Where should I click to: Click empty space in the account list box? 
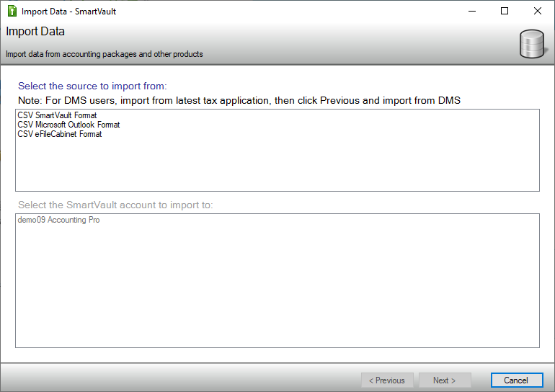(277, 288)
